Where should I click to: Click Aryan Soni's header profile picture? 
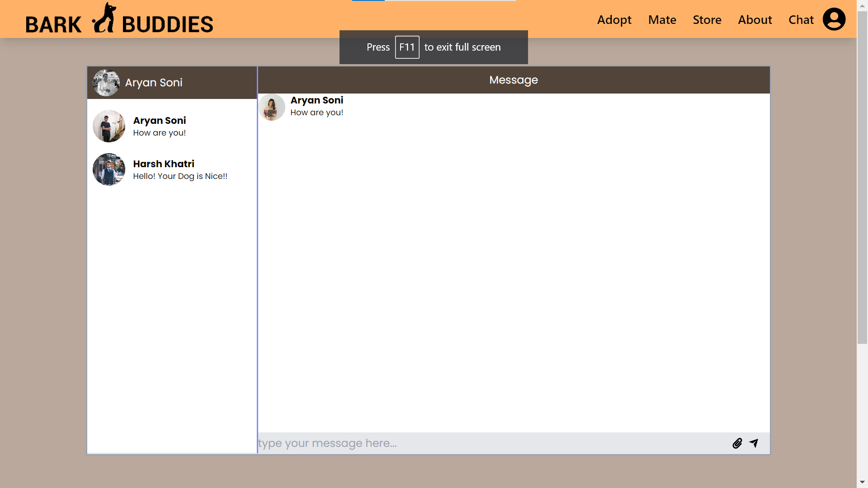[106, 83]
